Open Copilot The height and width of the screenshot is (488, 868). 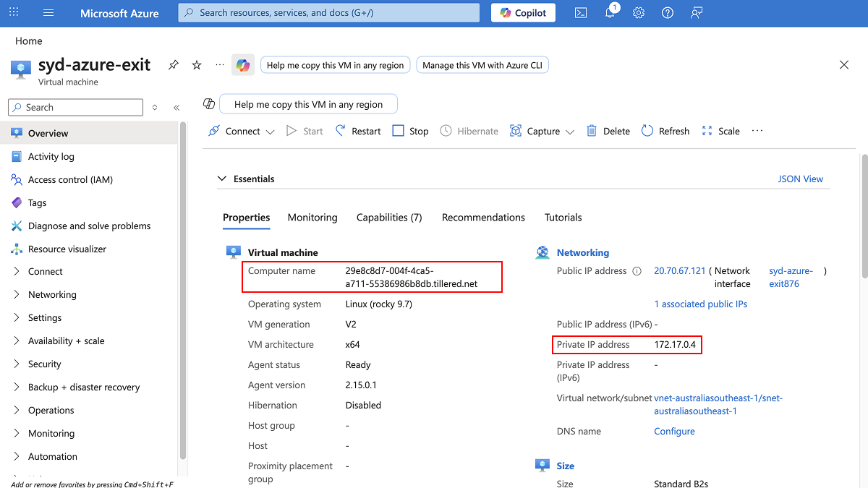pos(522,12)
